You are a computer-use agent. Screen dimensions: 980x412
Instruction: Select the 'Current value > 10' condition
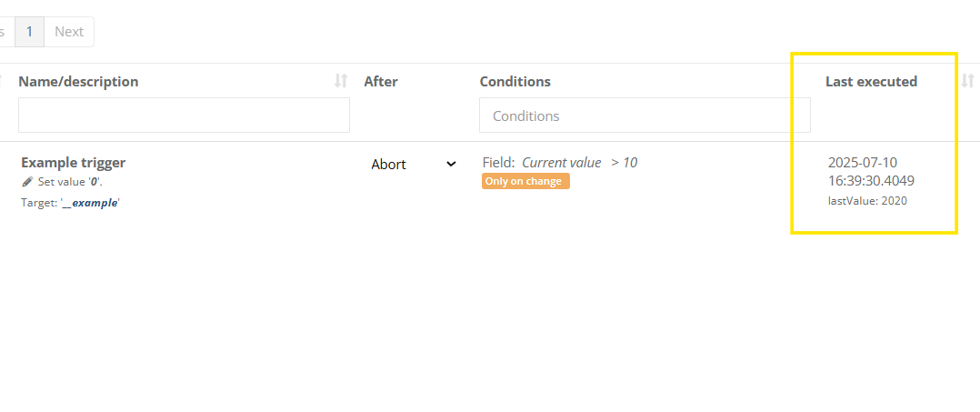(x=579, y=163)
